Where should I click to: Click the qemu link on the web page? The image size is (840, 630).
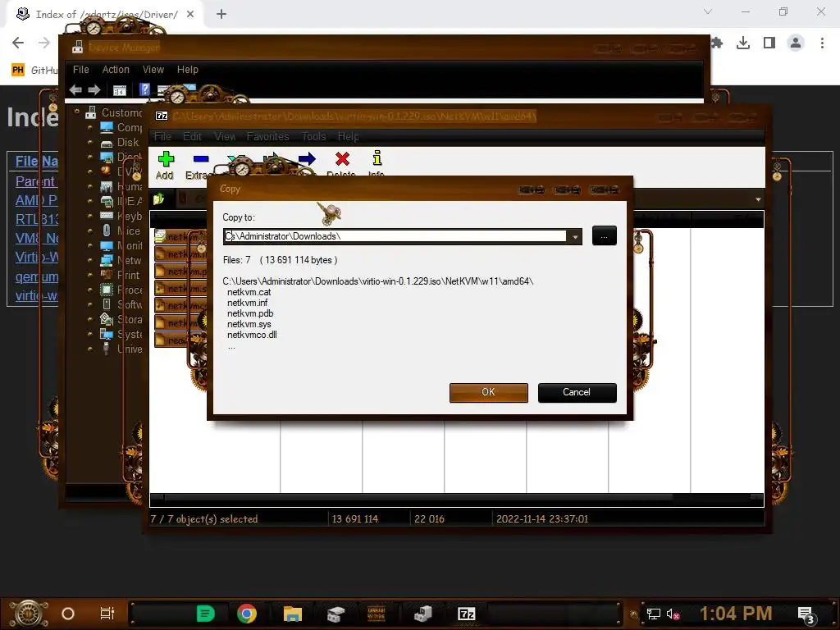36,276
